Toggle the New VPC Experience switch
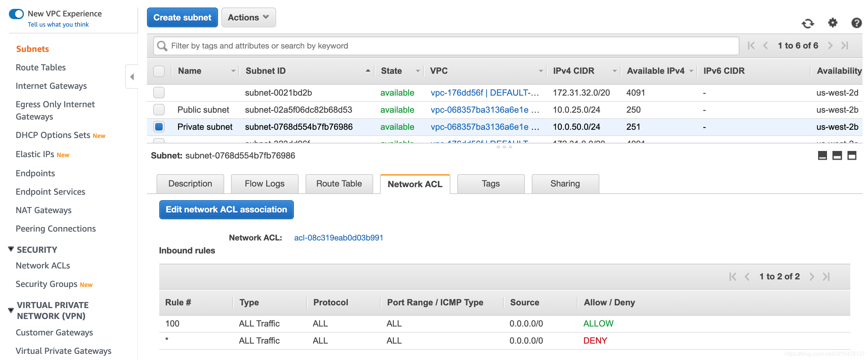 click(16, 14)
